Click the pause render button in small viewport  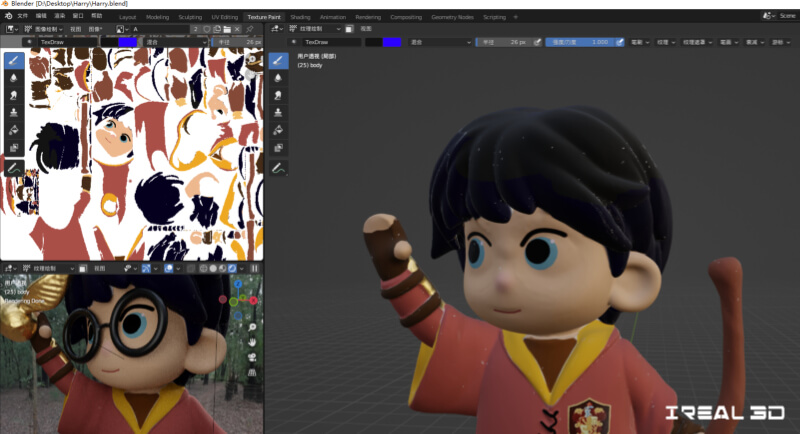(x=254, y=268)
